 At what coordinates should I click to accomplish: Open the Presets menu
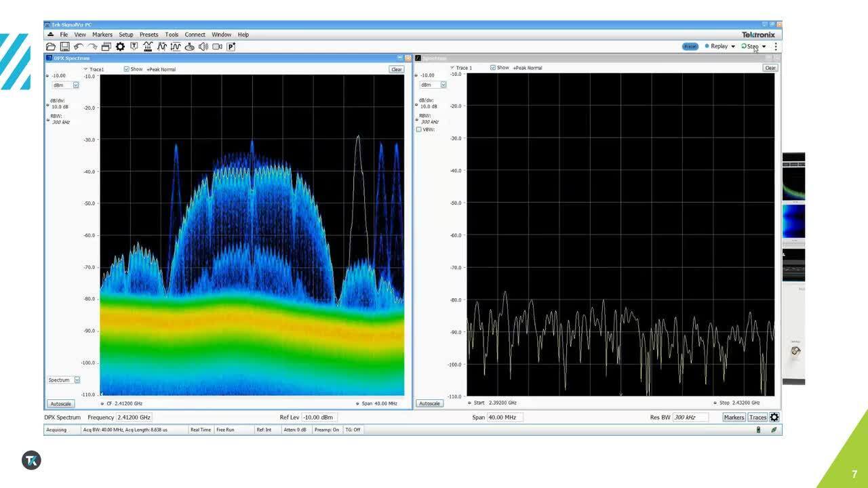pyautogui.click(x=149, y=35)
